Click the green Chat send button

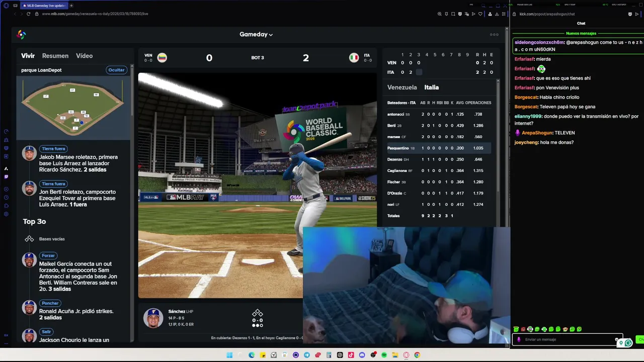tap(640, 339)
